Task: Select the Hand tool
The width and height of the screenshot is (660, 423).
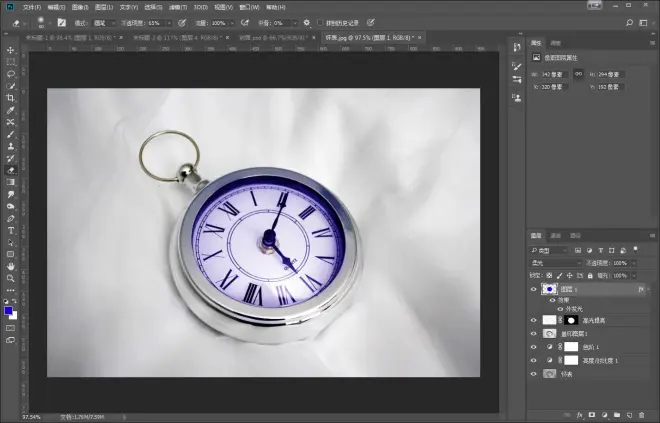Action: click(11, 266)
